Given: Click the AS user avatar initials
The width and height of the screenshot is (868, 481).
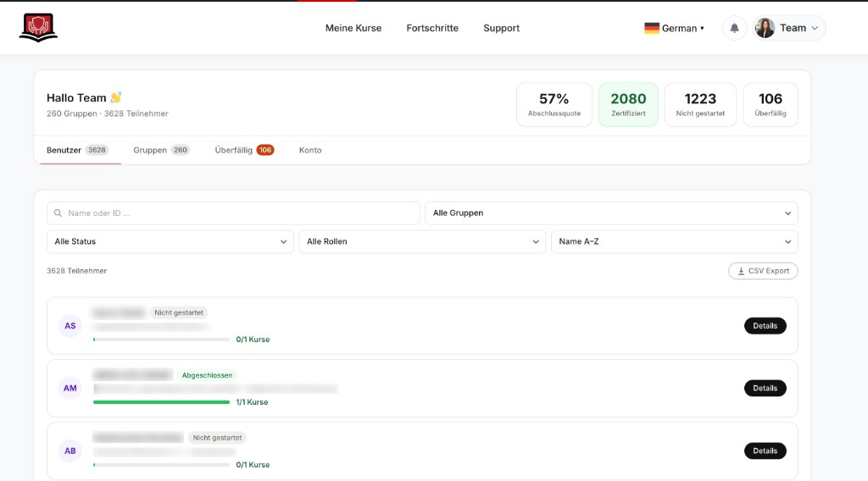Looking at the screenshot, I should pyautogui.click(x=70, y=326).
